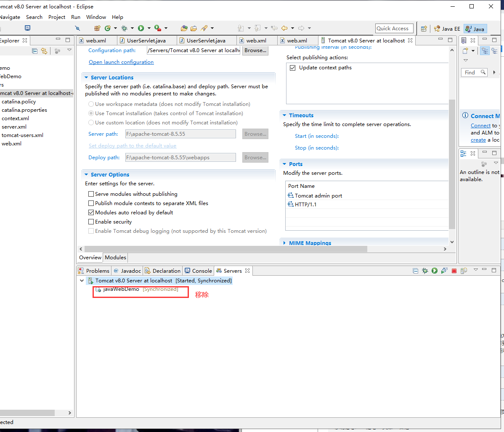Collapse the Server Locations section

[86, 77]
